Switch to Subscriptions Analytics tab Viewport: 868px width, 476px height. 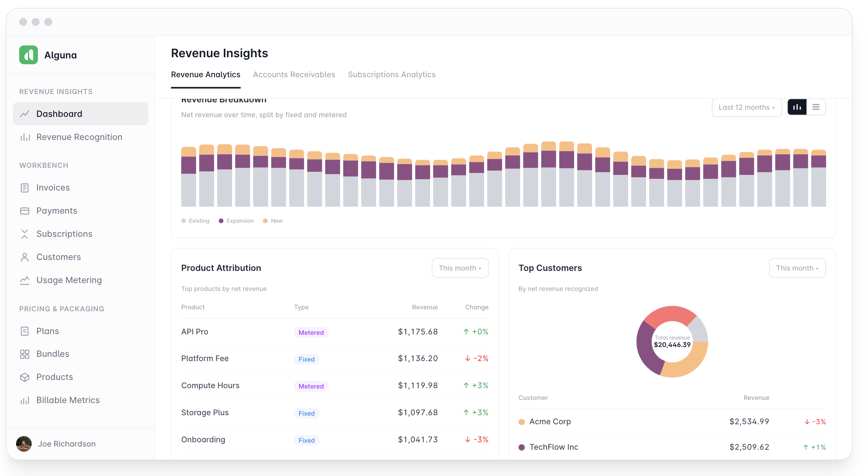pos(392,74)
